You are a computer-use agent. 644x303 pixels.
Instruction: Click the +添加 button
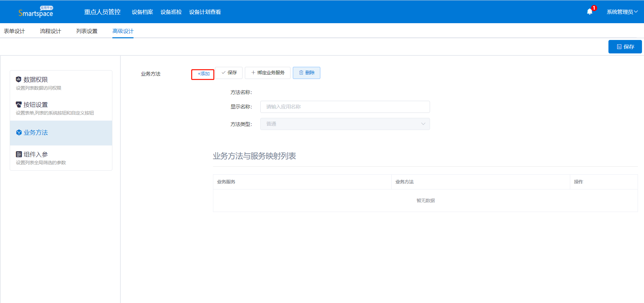click(x=203, y=74)
